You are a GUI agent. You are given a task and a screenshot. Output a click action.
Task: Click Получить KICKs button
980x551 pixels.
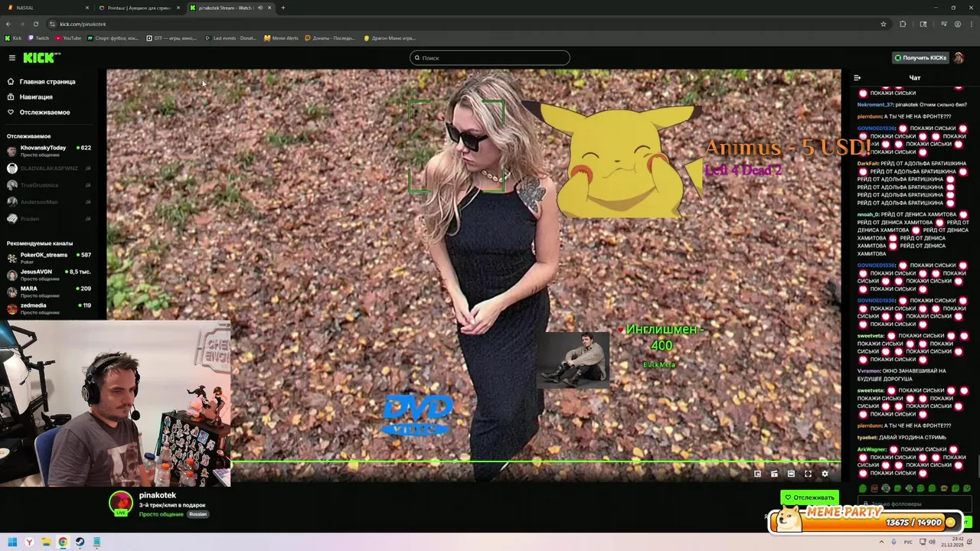click(x=920, y=57)
